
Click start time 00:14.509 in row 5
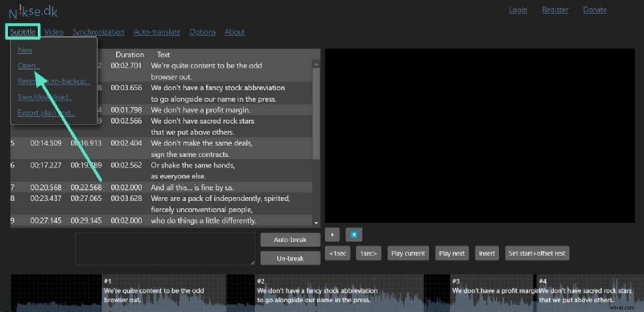pos(46,143)
